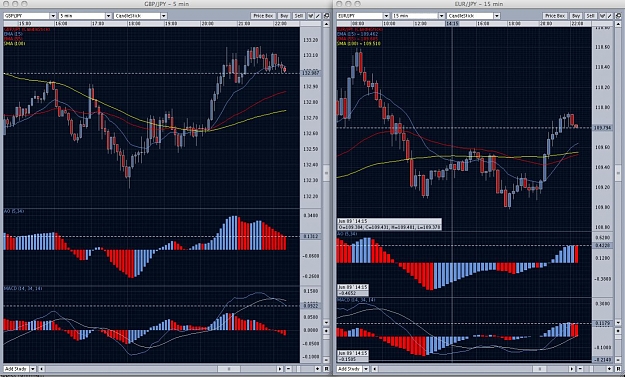Click price-axis up arrow in GBP/JPY window

point(326,24)
